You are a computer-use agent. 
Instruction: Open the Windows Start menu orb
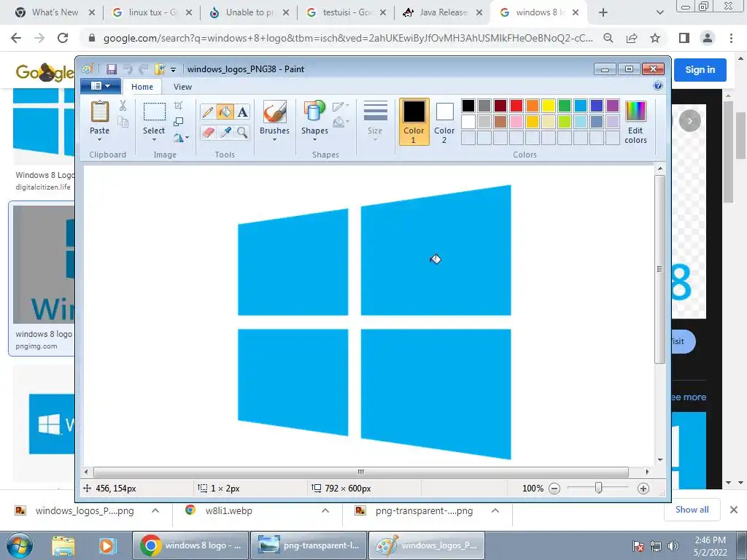(20, 545)
